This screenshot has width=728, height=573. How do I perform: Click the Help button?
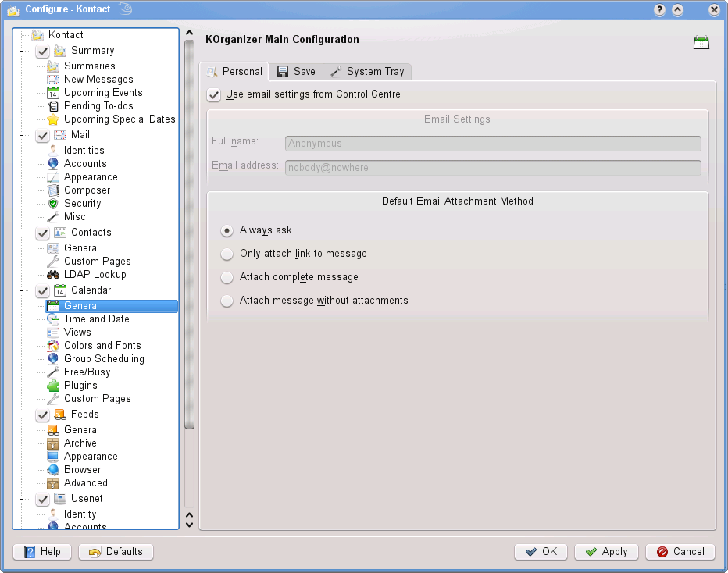point(42,552)
